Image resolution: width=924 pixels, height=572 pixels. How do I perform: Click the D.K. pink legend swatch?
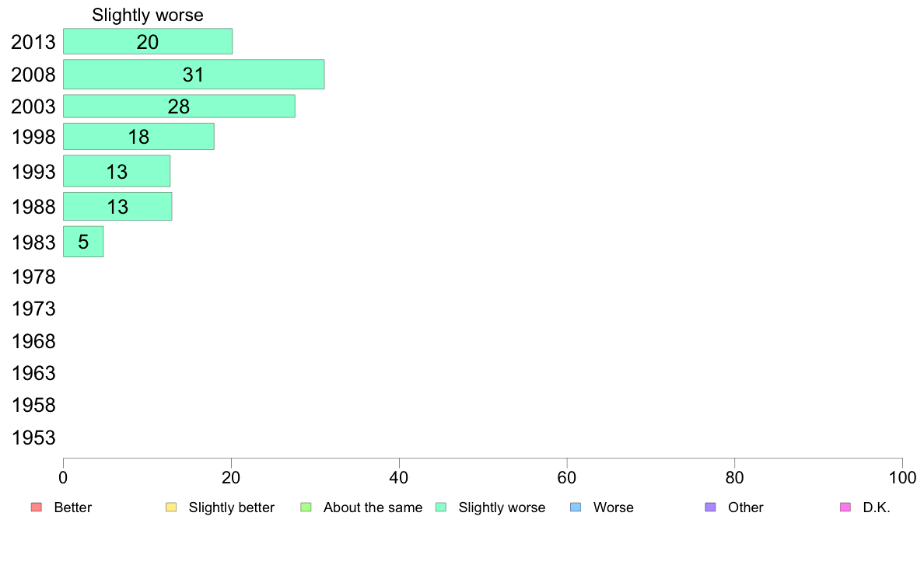coord(845,507)
